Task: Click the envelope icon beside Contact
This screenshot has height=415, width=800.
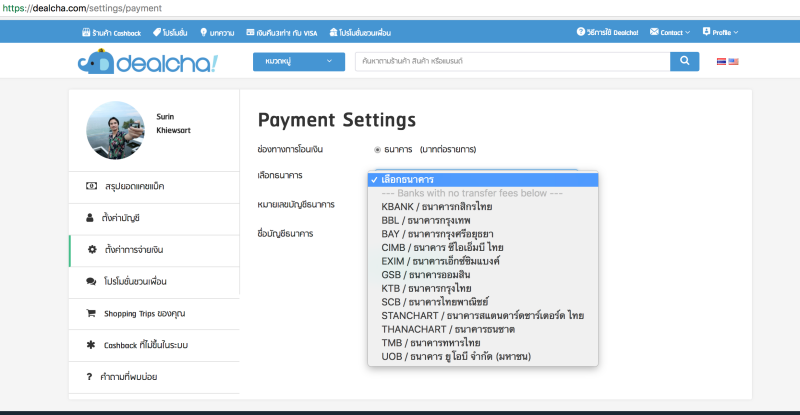Action: click(654, 32)
